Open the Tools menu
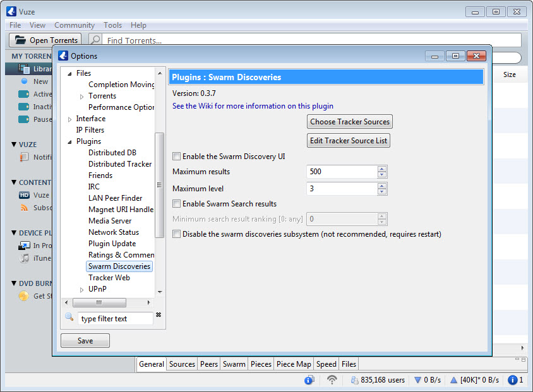Image resolution: width=533 pixels, height=392 pixels. 112,25
